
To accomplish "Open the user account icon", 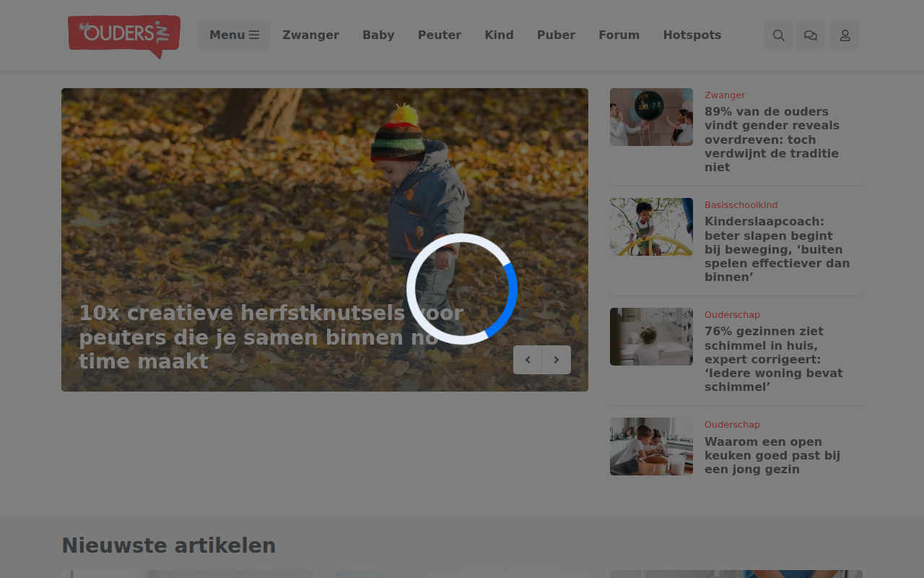I will coord(845,35).
